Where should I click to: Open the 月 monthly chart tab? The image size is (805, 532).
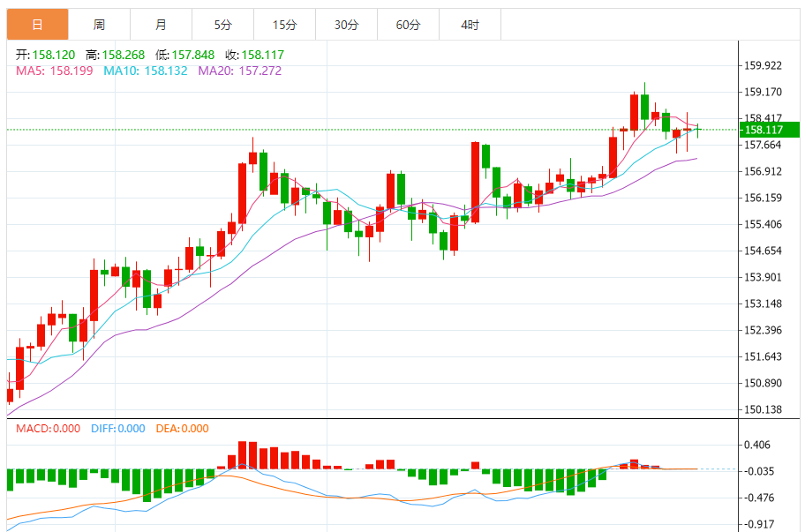161,25
